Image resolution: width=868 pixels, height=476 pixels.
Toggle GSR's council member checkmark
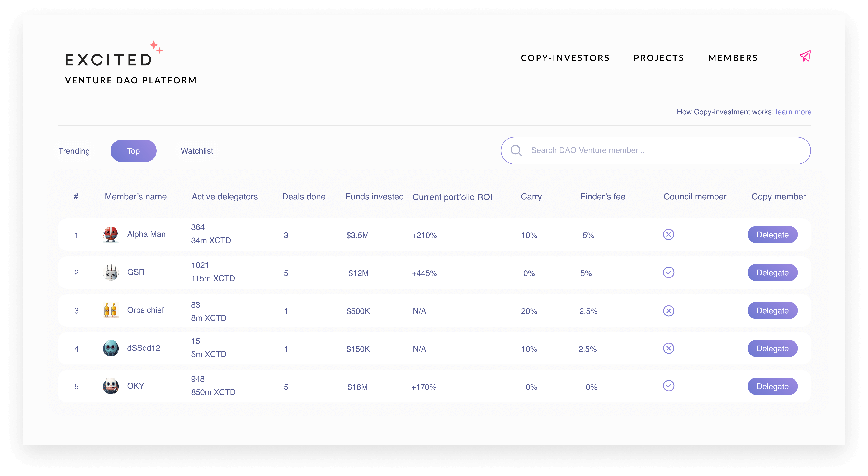(x=668, y=272)
